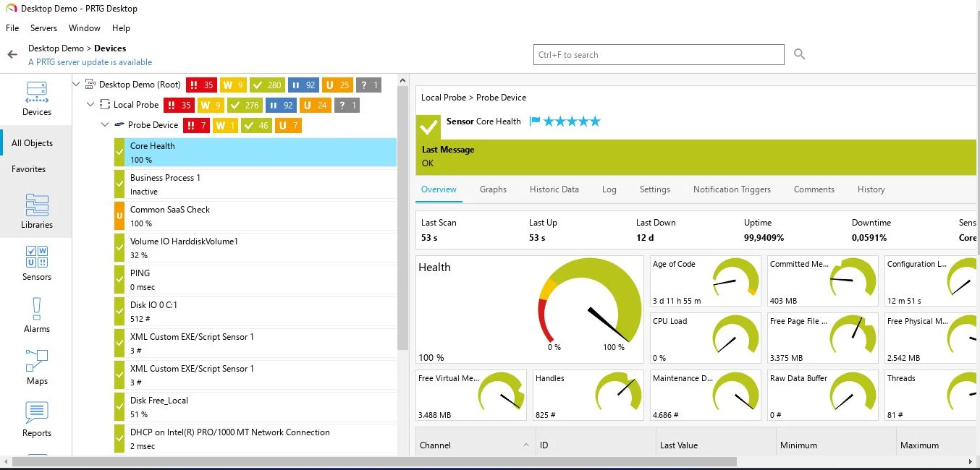Collapse the Local Probe tree node
The image size is (980, 470).
tap(90, 105)
